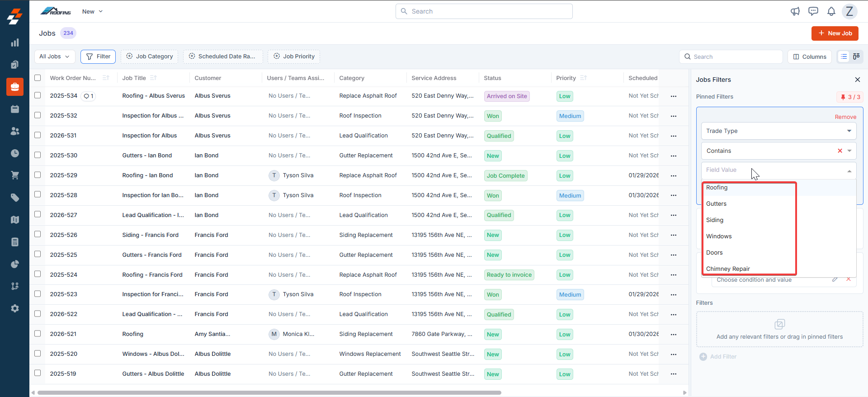
Task: Click the horizontal scrollbar below the jobs table
Action: 269,392
